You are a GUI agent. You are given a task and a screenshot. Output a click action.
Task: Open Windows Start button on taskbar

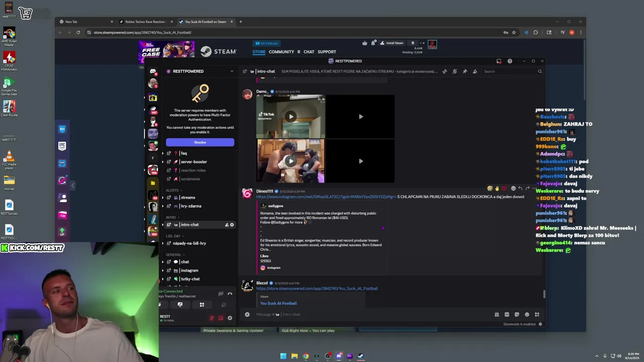pyautogui.click(x=283, y=356)
